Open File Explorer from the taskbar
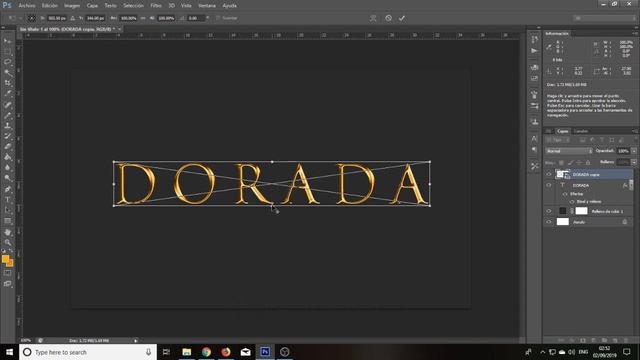640x360 pixels. tap(187, 351)
